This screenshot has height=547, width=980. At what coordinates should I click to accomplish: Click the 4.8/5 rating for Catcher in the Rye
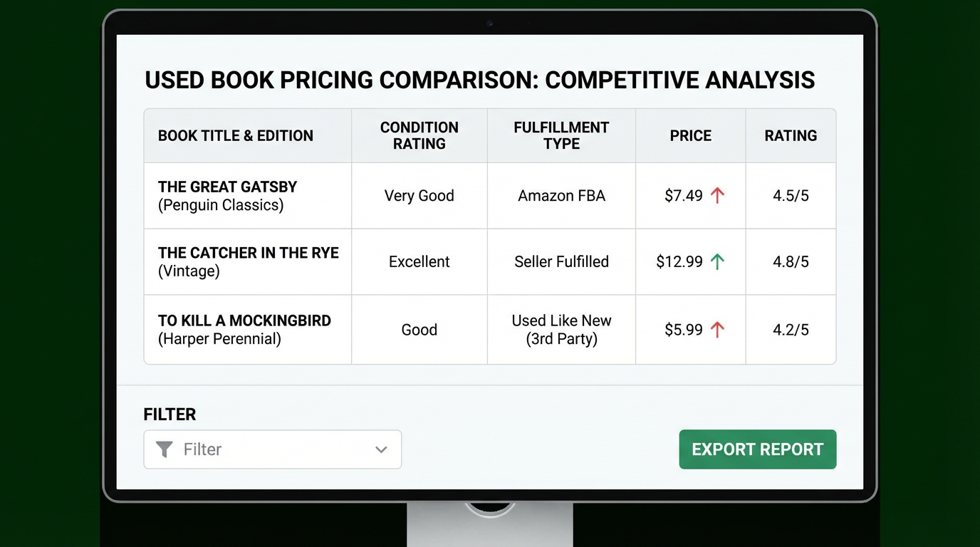point(791,261)
